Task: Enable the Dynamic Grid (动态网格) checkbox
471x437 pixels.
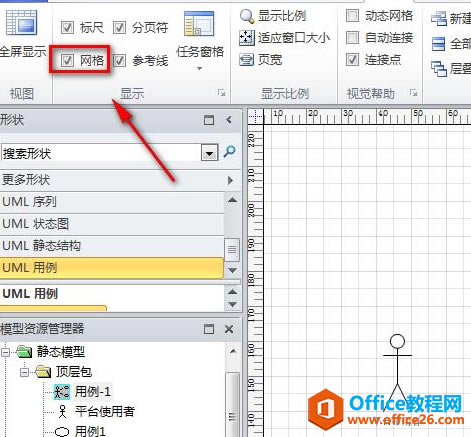Action: 352,16
